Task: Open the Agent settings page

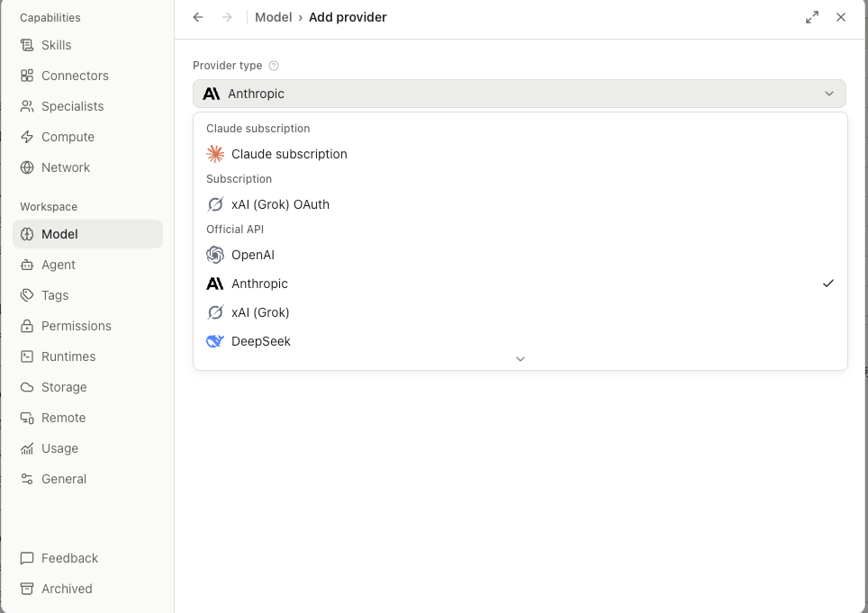Action: [87, 265]
